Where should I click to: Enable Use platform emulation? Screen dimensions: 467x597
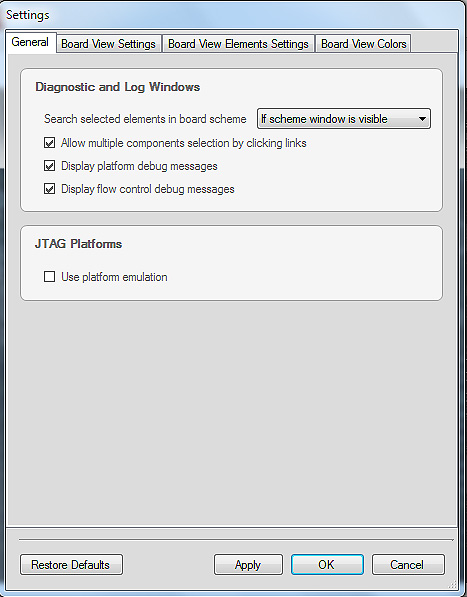click(x=49, y=276)
